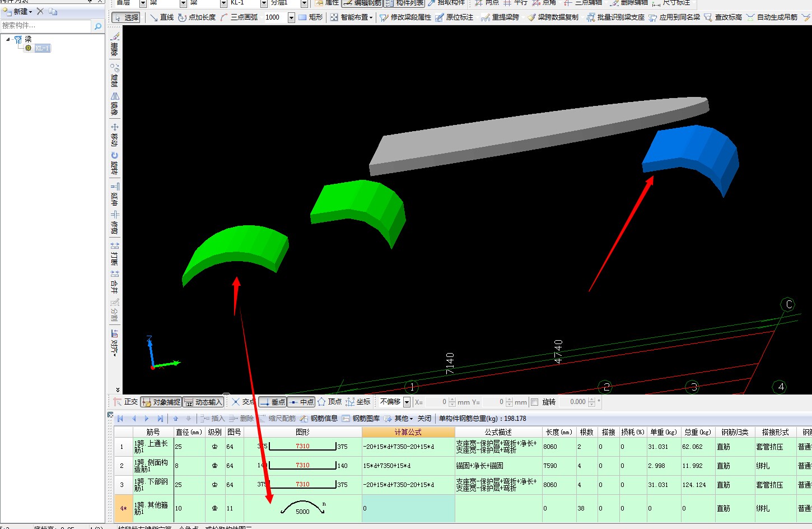Select rebar row 4 其他箍筋1 name cell
Viewport: 812px width, 529px height.
point(152,508)
